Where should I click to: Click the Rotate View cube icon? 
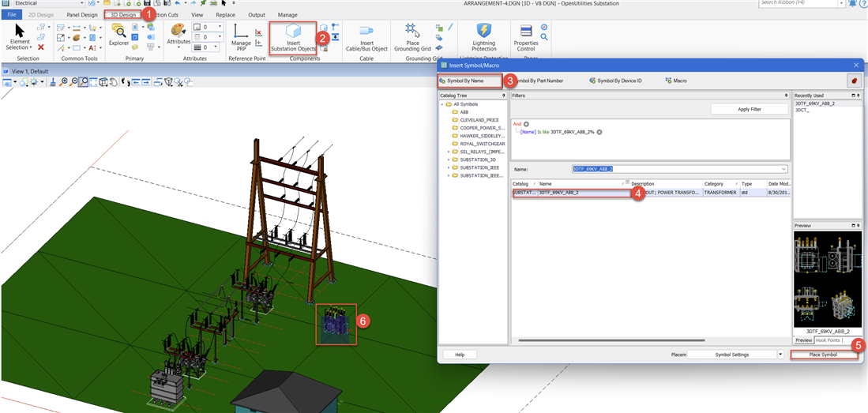tap(103, 82)
